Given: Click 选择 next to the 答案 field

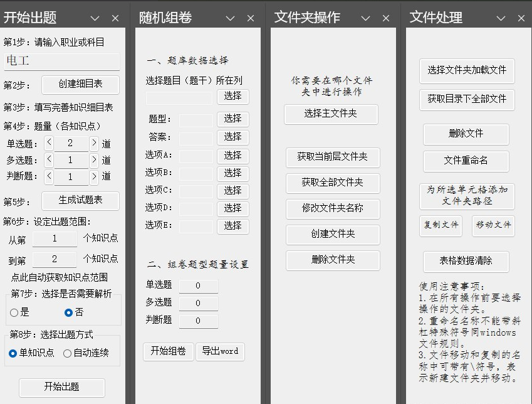Looking at the screenshot, I should (232, 137).
